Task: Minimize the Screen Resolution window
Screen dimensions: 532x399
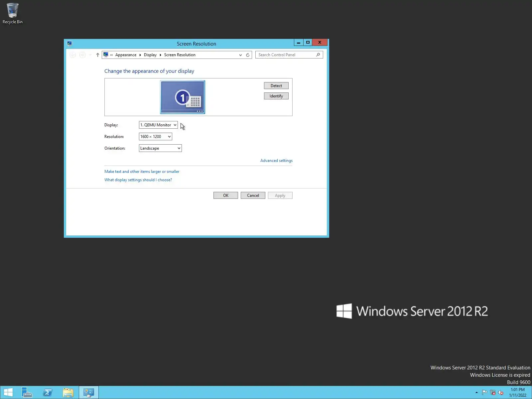Action: click(x=299, y=43)
